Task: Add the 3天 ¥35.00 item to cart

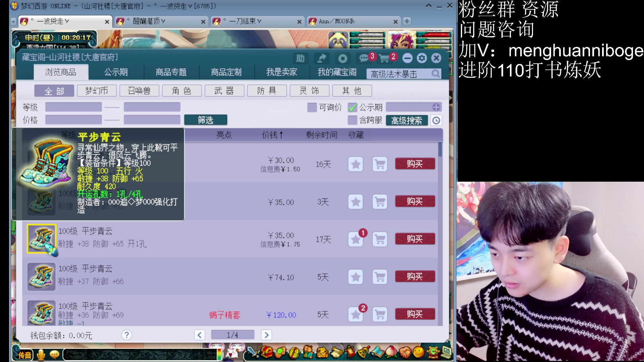Action: (380, 202)
